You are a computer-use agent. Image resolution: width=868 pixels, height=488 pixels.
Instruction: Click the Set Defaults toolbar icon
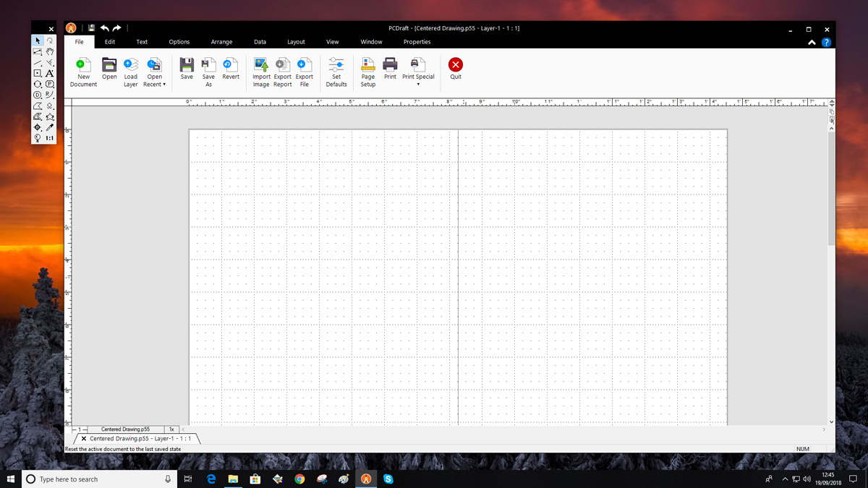point(336,70)
